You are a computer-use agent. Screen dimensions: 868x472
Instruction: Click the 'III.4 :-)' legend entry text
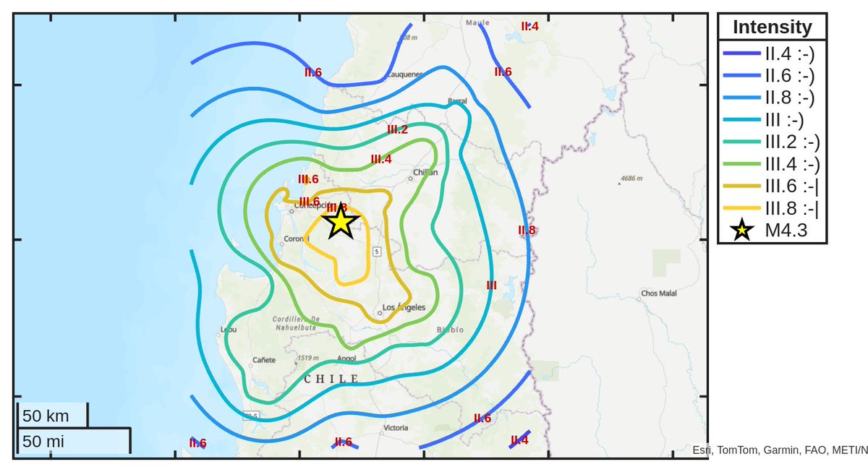click(793, 164)
